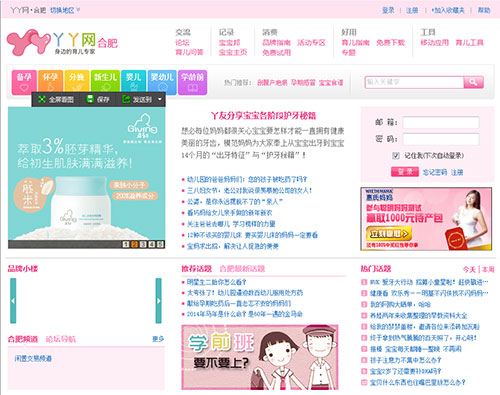Open the 学前班 要不要上 banner
Screen dimensions: 500x395
click(x=260, y=357)
